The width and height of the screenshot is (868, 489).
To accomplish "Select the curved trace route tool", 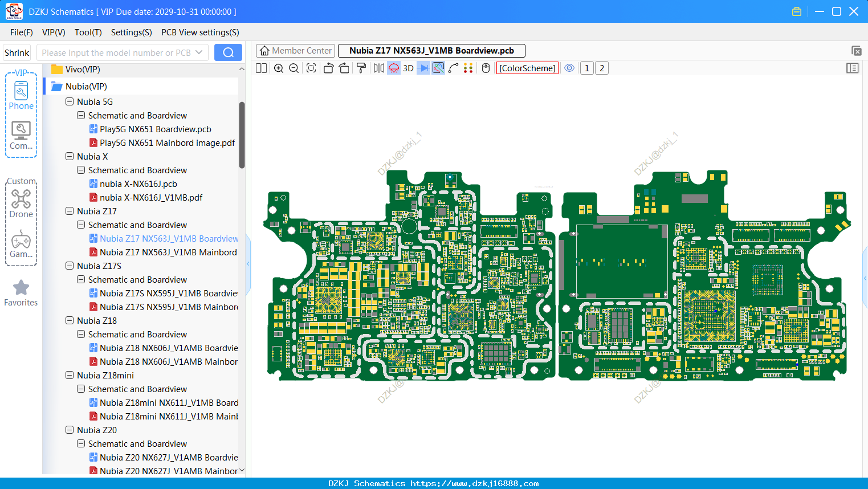I will (x=453, y=68).
